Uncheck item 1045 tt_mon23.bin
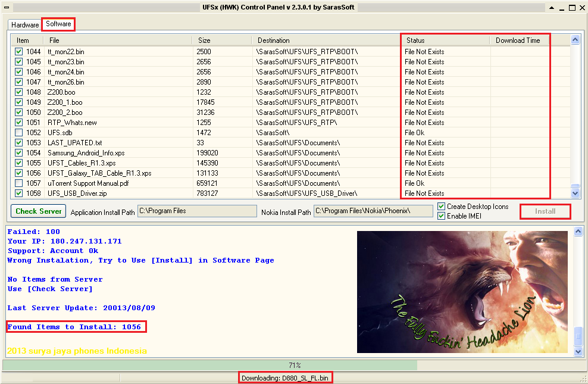The image size is (588, 384). (x=19, y=61)
